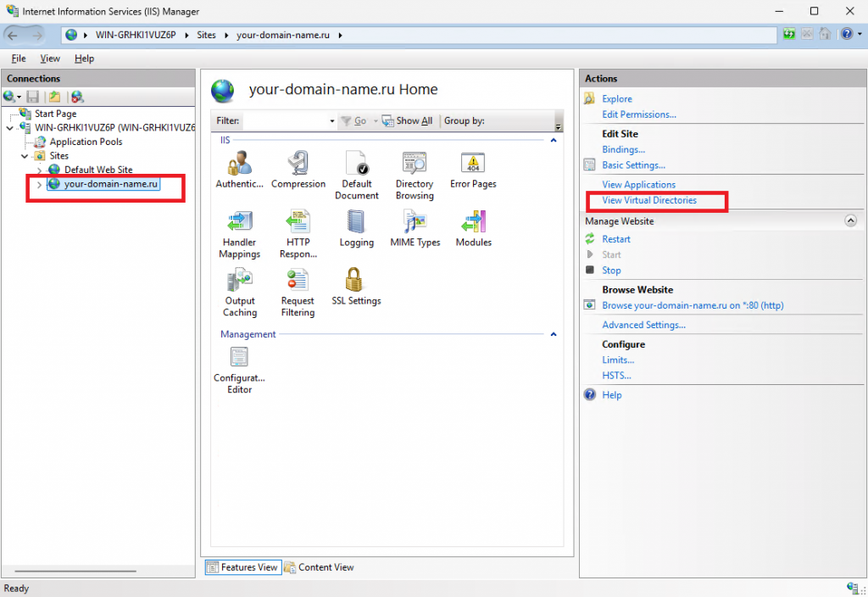Open the File menu
The image size is (868, 597).
point(19,59)
